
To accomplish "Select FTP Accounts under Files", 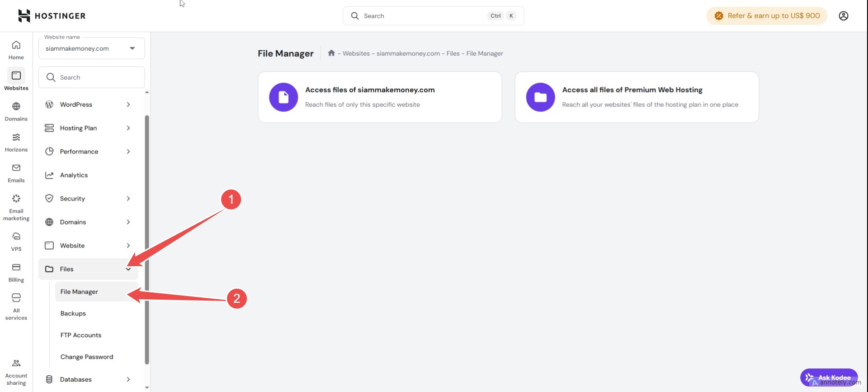I will (81, 335).
